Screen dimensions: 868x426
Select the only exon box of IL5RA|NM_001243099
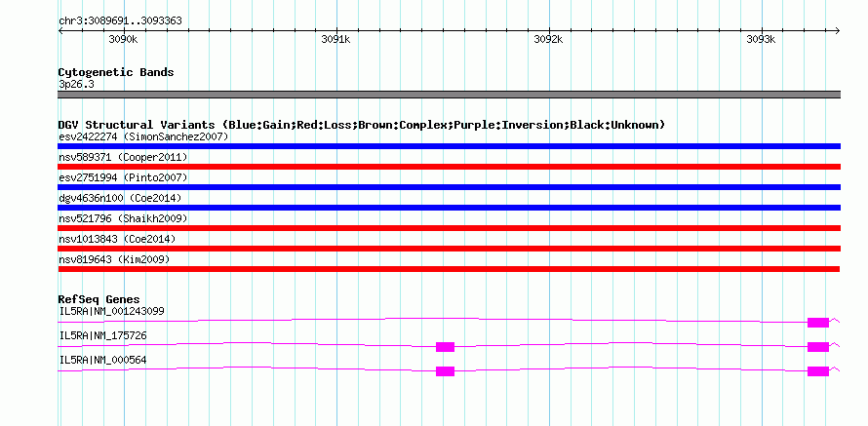tap(818, 323)
